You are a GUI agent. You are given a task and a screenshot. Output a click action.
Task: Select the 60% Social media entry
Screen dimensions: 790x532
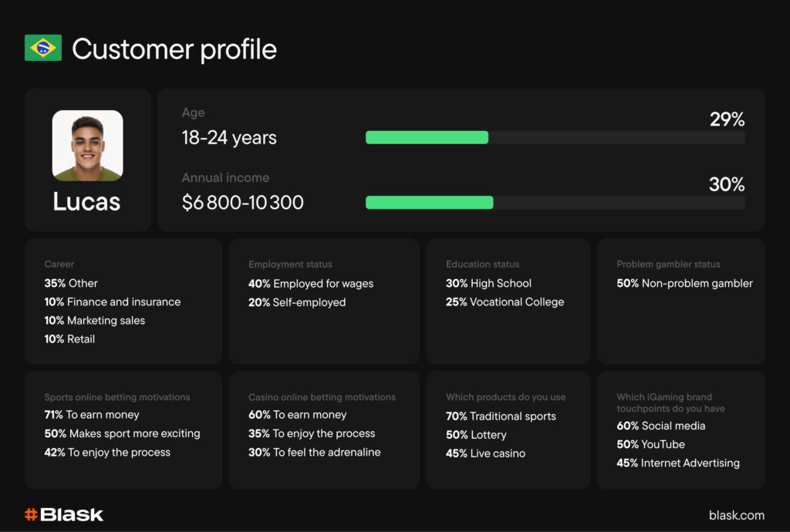point(660,426)
